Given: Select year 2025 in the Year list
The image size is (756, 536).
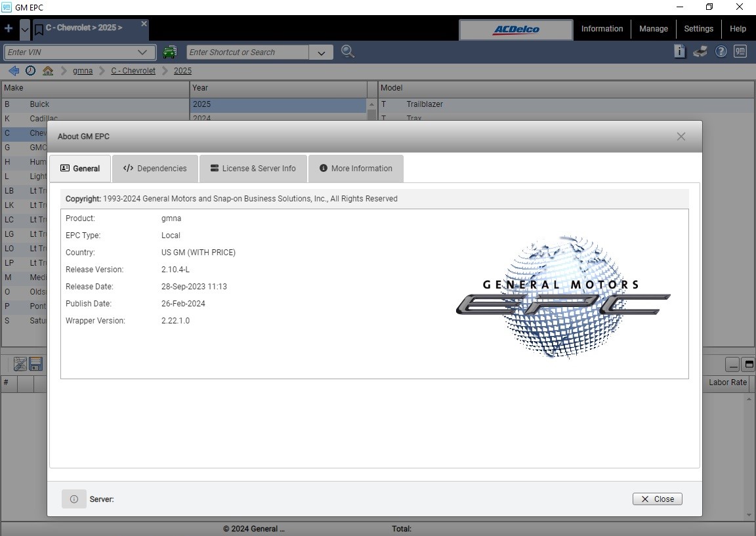Looking at the screenshot, I should click(279, 104).
